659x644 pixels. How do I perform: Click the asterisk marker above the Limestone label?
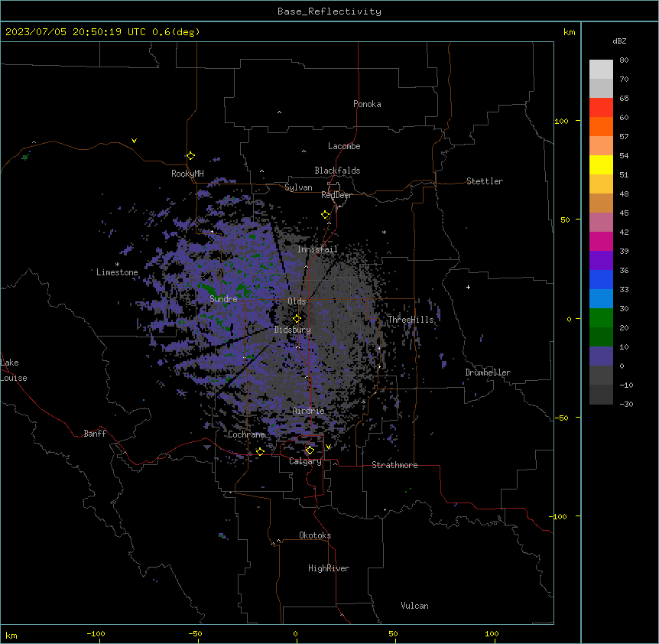117,265
